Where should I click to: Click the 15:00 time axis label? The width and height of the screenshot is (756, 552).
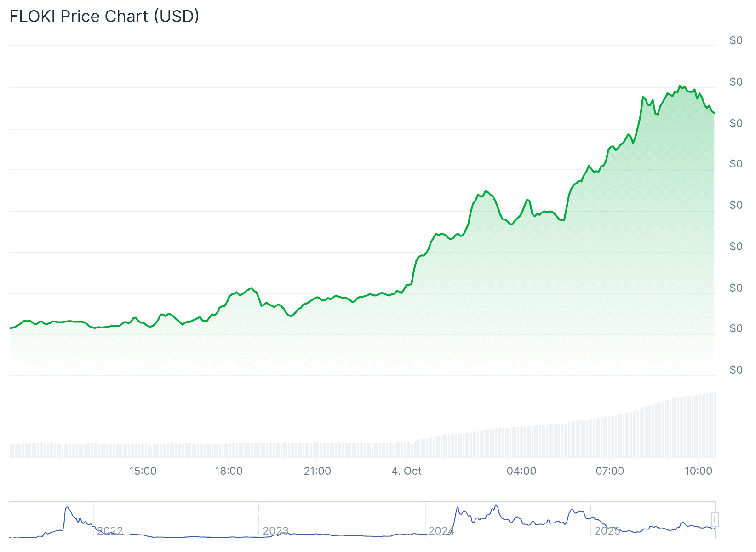(143, 471)
